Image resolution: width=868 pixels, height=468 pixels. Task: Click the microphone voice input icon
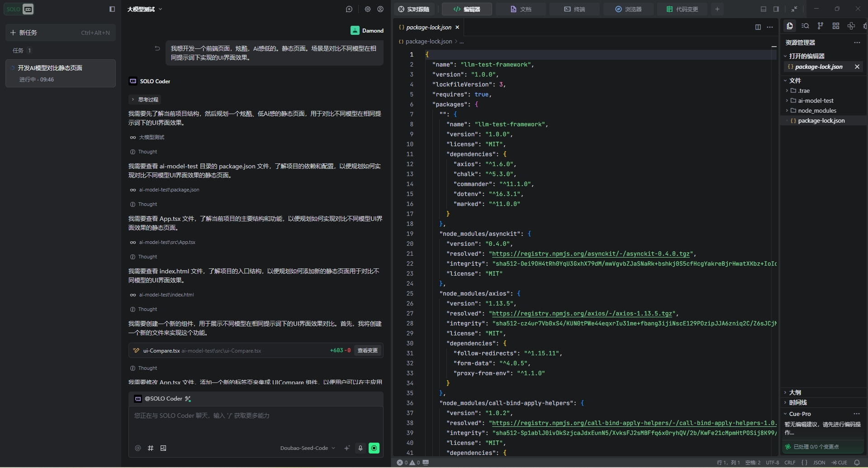[x=360, y=448]
